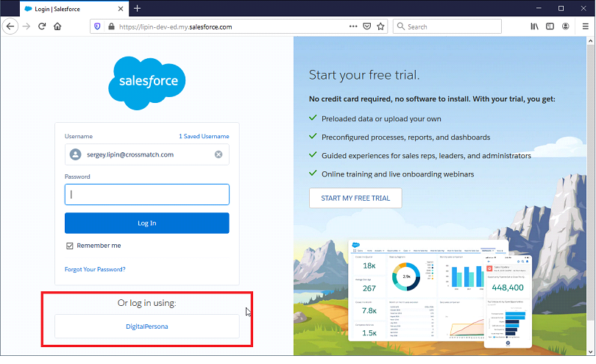
Task: Bookmark this page with the star
Action: click(x=380, y=26)
